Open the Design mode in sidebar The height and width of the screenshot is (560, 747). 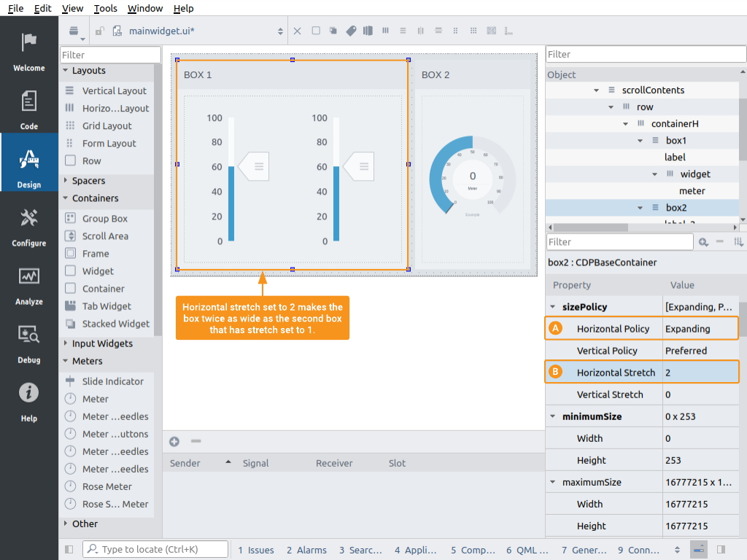tap(29, 168)
